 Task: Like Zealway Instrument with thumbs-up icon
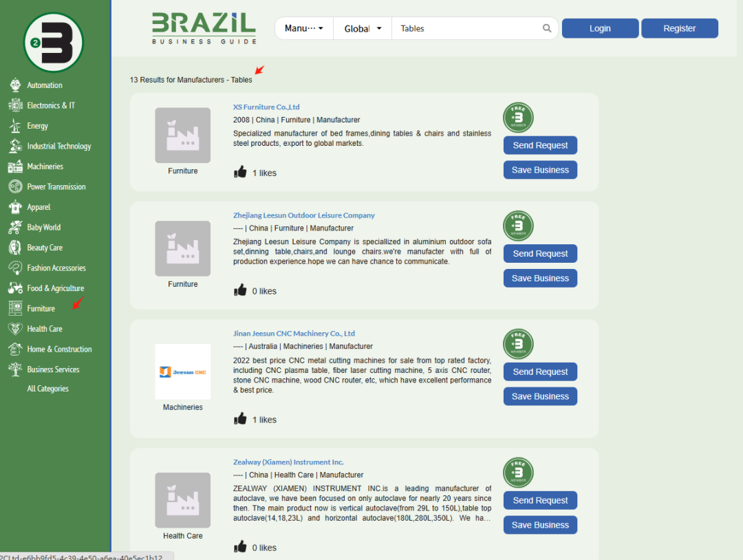click(x=240, y=547)
